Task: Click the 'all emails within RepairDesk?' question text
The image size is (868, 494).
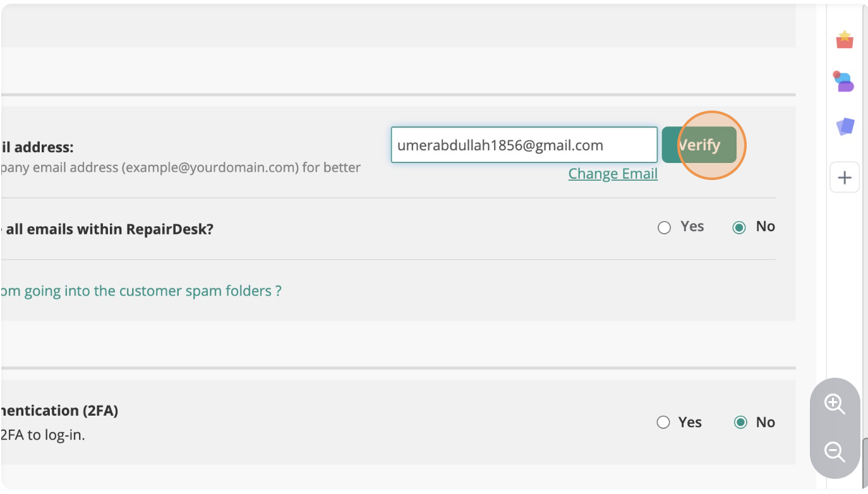Action: pos(107,229)
